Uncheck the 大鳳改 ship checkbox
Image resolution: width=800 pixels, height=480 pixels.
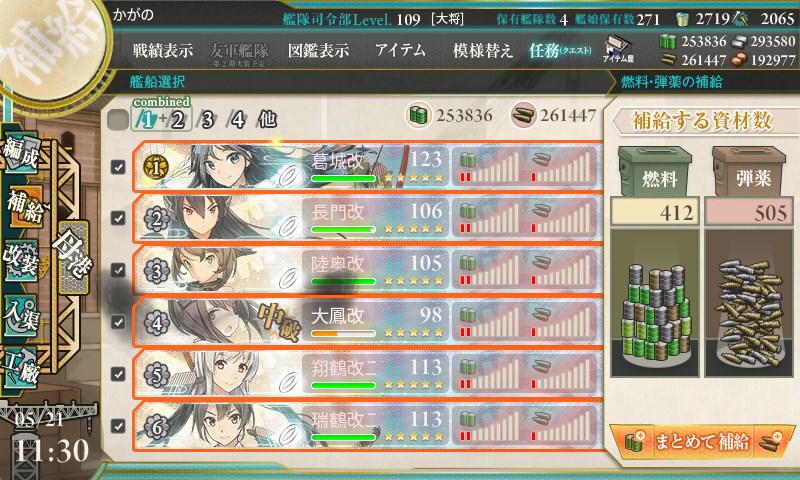point(118,322)
